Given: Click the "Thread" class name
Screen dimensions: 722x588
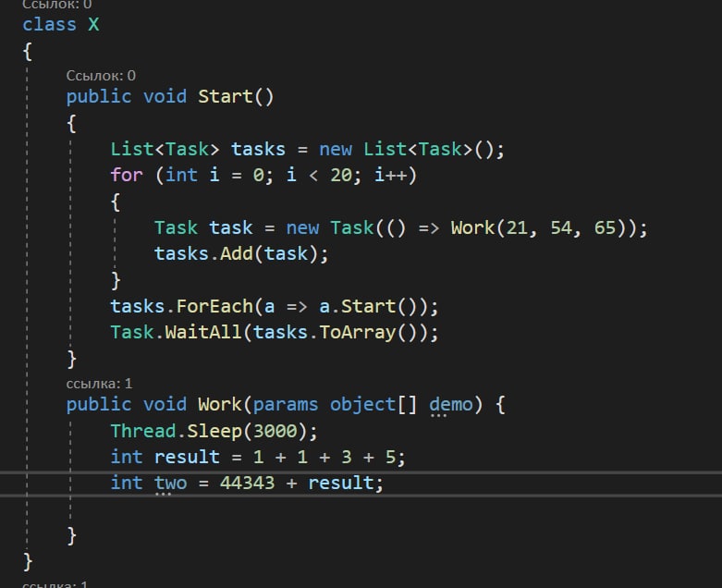Looking at the screenshot, I should pos(143,431).
